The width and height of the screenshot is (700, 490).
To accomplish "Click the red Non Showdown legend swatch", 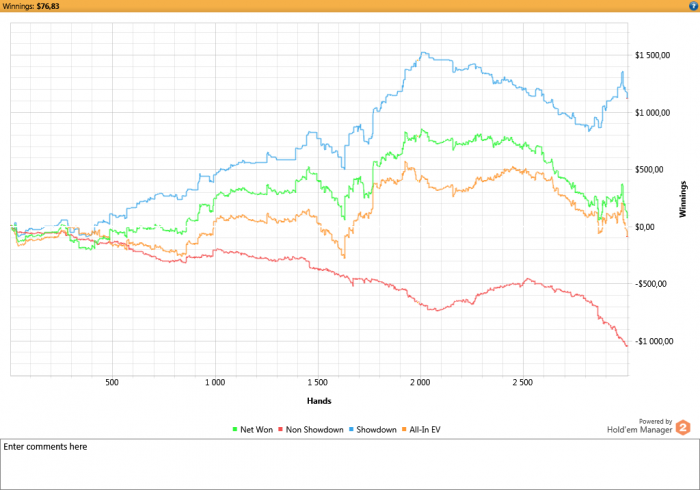I will [280, 429].
